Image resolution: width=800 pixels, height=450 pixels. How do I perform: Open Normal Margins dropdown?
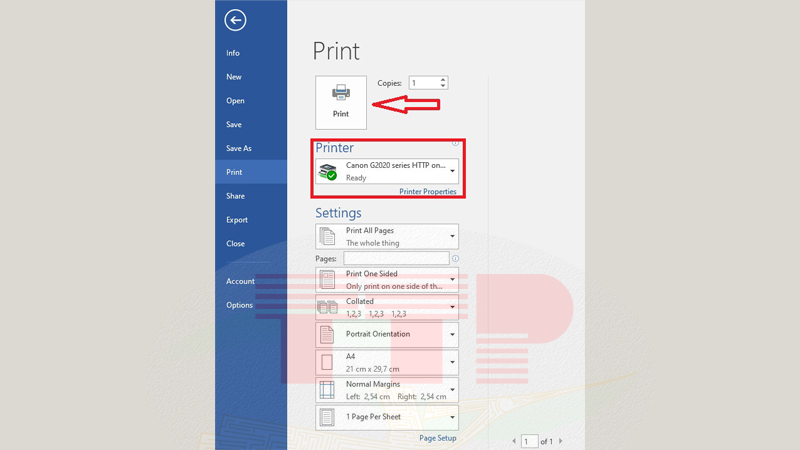coord(387,389)
